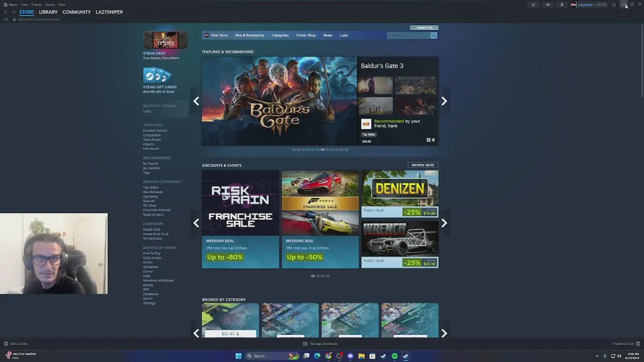Screen dimensions: 644x362
Task: Move Browse by Category carousel left
Action: click(x=196, y=333)
